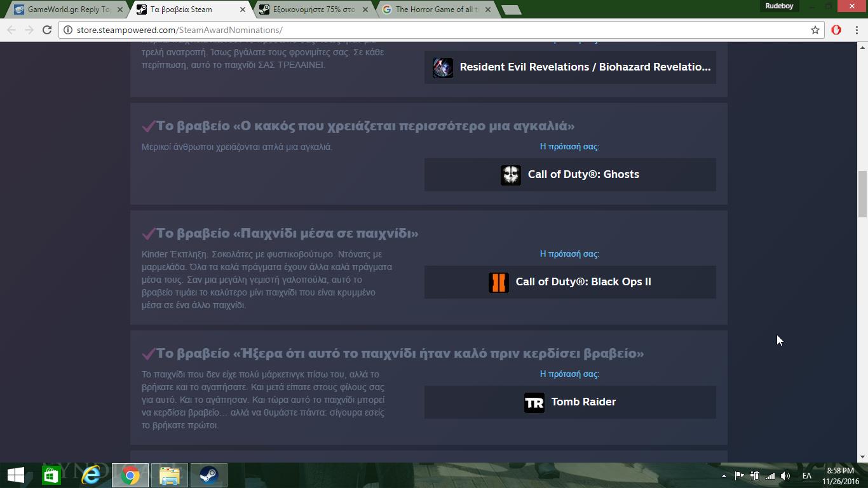The width and height of the screenshot is (868, 488).
Task: Open the Action Center flag icon
Action: [x=740, y=476]
